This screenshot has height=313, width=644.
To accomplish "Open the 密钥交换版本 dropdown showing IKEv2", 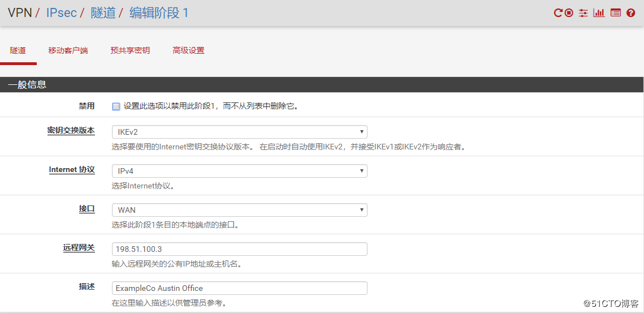I will [239, 132].
